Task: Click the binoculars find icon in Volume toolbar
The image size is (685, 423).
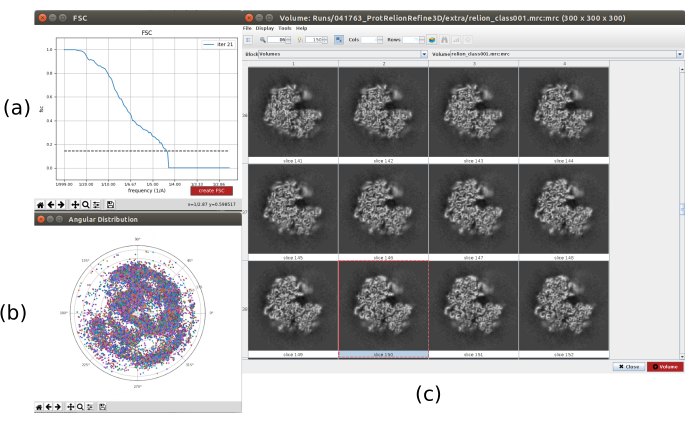Action: [x=444, y=40]
